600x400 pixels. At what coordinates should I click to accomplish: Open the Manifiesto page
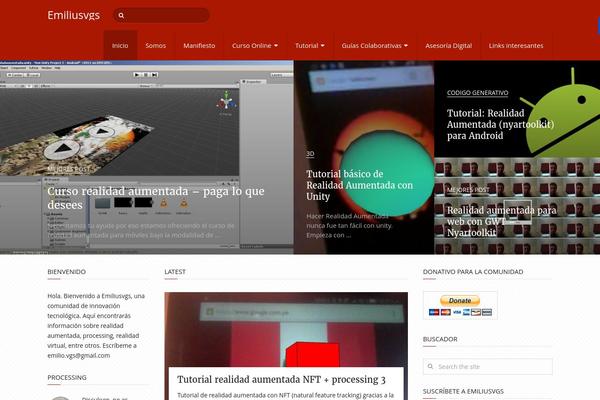199,46
